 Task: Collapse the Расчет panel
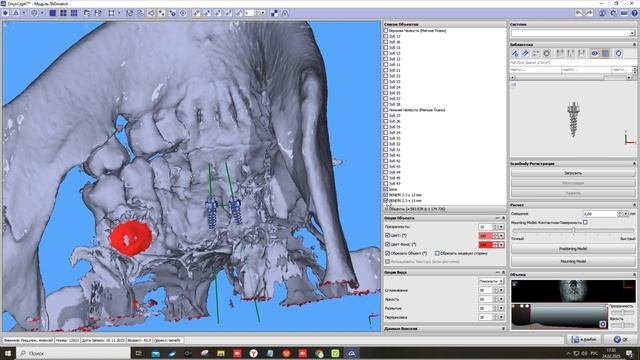(634, 205)
